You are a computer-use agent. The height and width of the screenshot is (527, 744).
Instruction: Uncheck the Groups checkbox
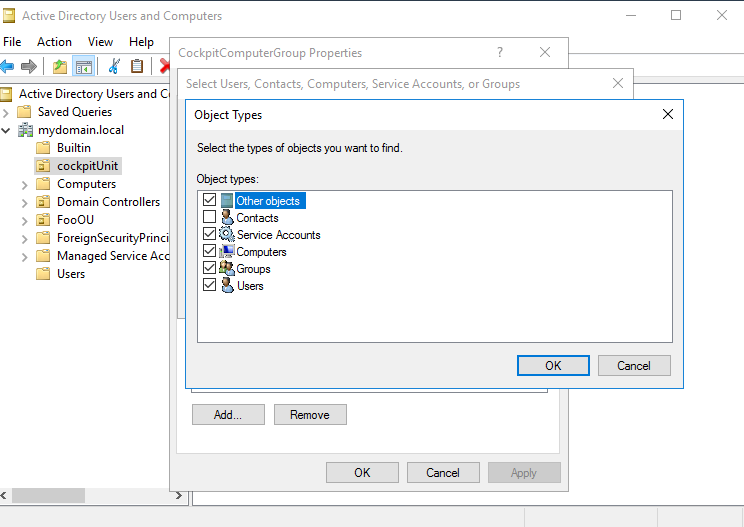[209, 268]
